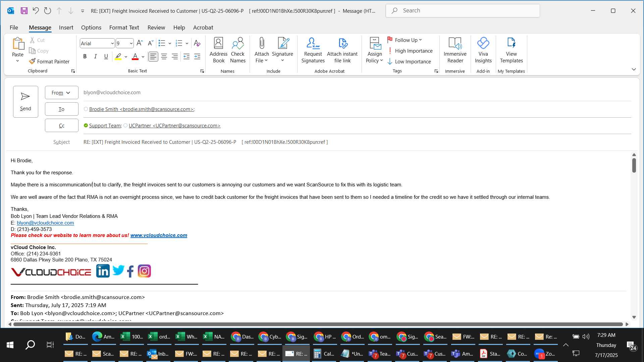Open the Attach File dropdown
Image resolution: width=644 pixels, height=362 pixels.
(x=262, y=50)
